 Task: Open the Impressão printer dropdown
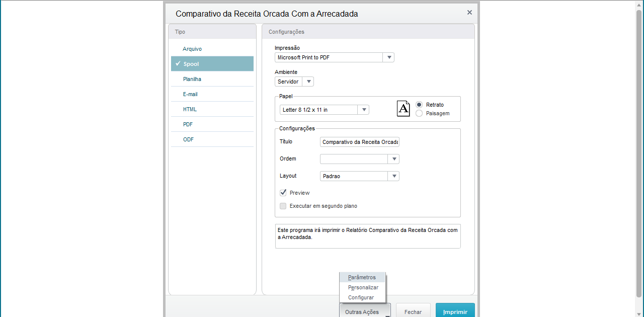[x=388, y=57]
